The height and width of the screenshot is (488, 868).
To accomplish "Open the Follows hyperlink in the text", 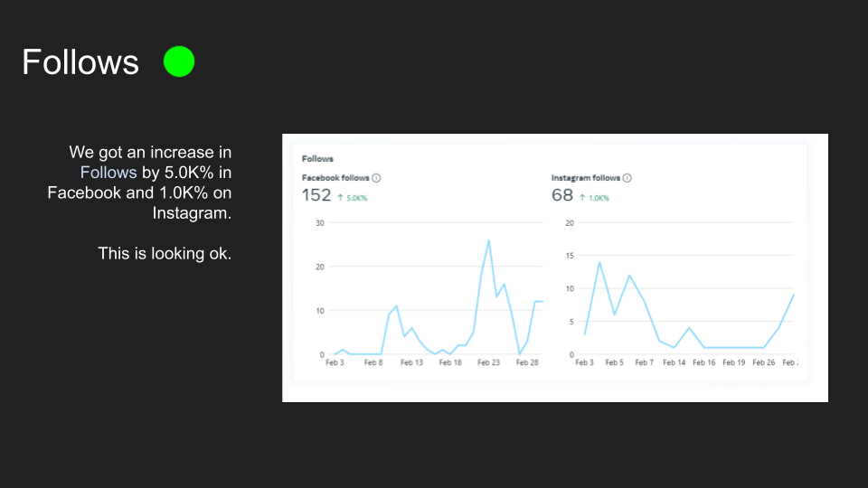I will 108,173.
